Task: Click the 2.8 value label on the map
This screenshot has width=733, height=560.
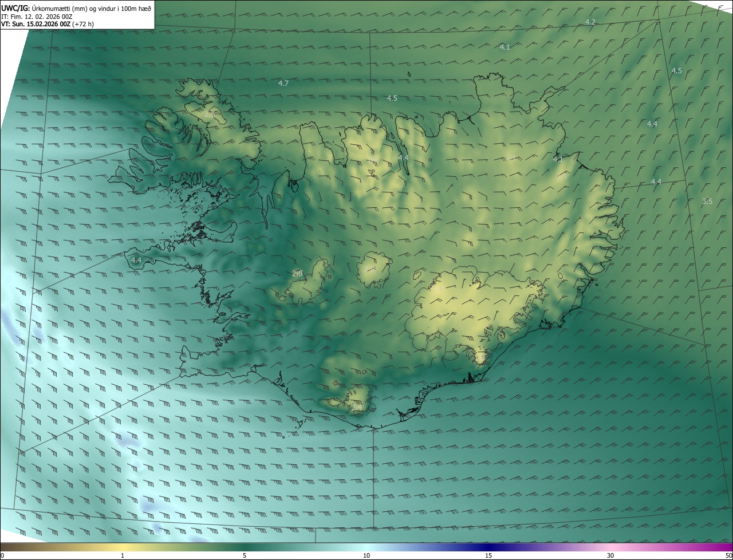Action: click(x=297, y=274)
